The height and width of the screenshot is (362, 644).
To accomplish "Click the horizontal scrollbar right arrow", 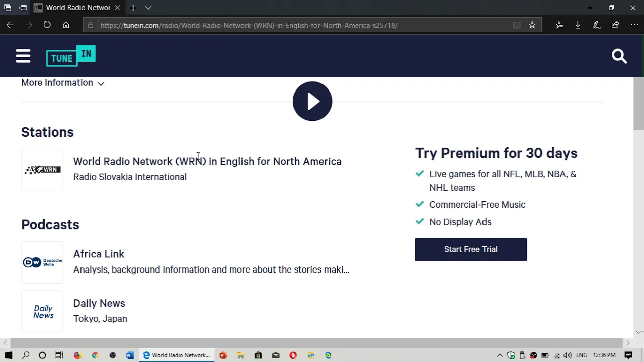I will [628, 343].
